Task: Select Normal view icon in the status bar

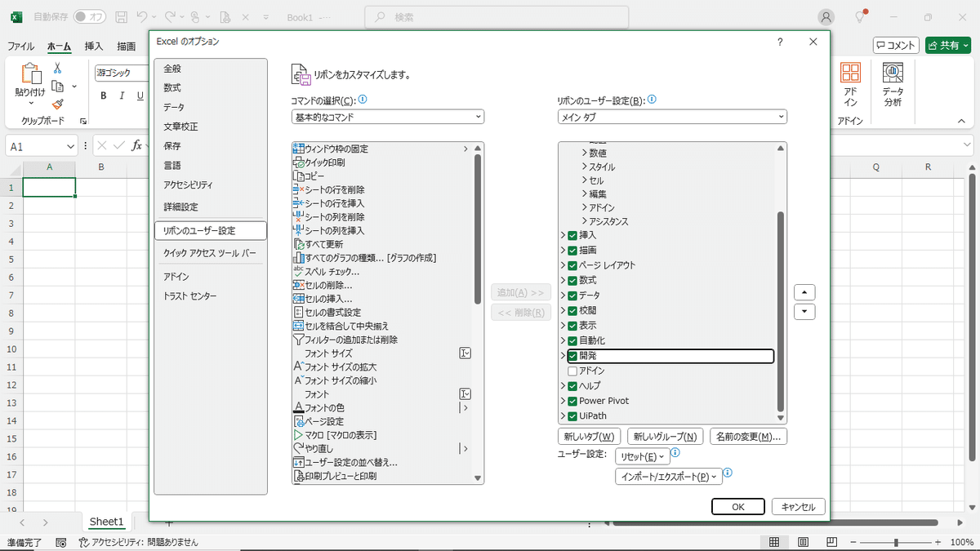Action: 773,543
